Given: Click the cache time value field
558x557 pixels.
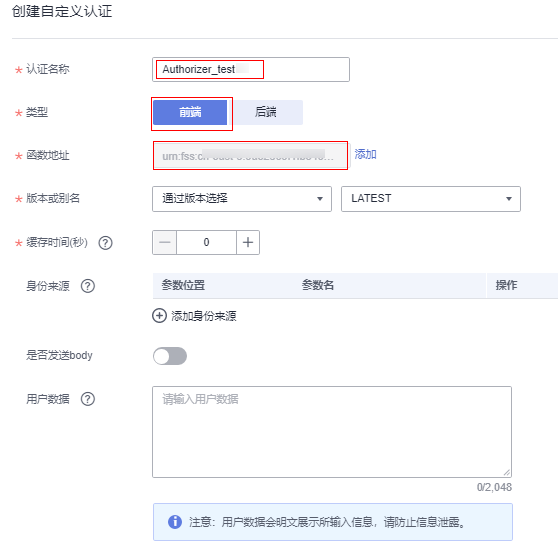Looking at the screenshot, I should pyautogui.click(x=206, y=242).
